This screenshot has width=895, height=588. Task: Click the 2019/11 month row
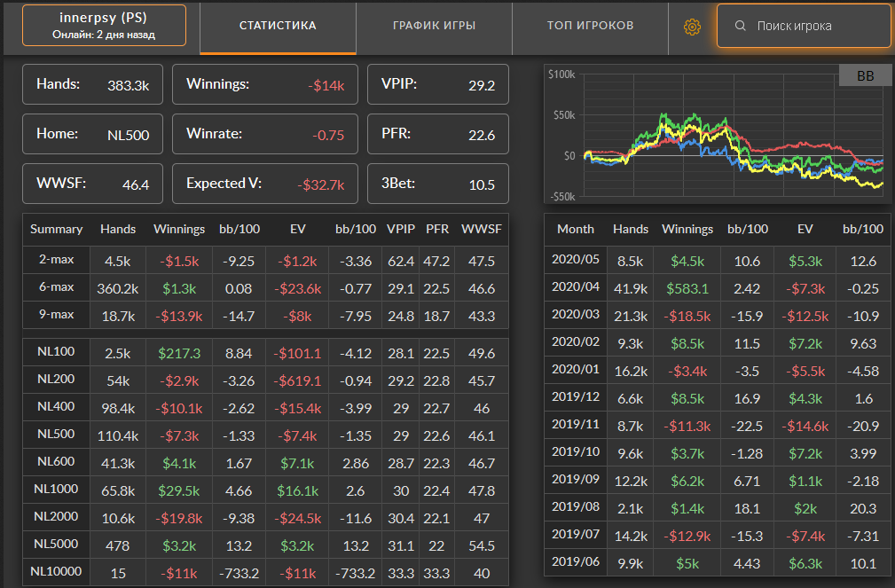(x=718, y=425)
